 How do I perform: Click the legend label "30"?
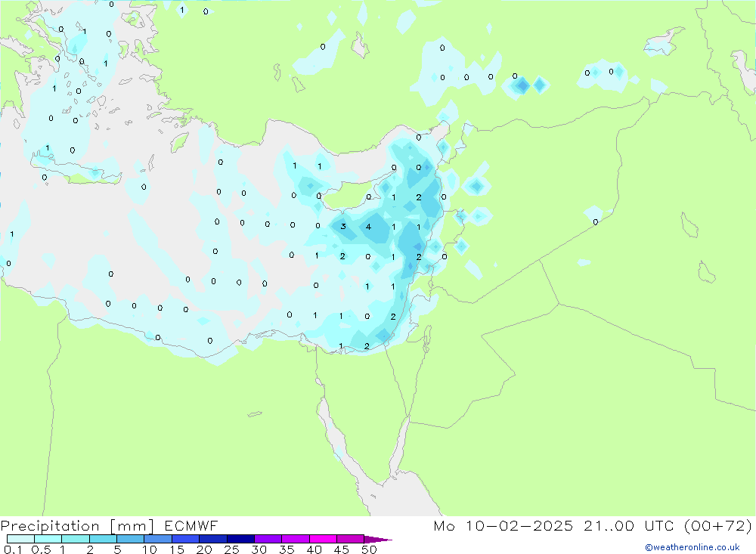(x=259, y=549)
